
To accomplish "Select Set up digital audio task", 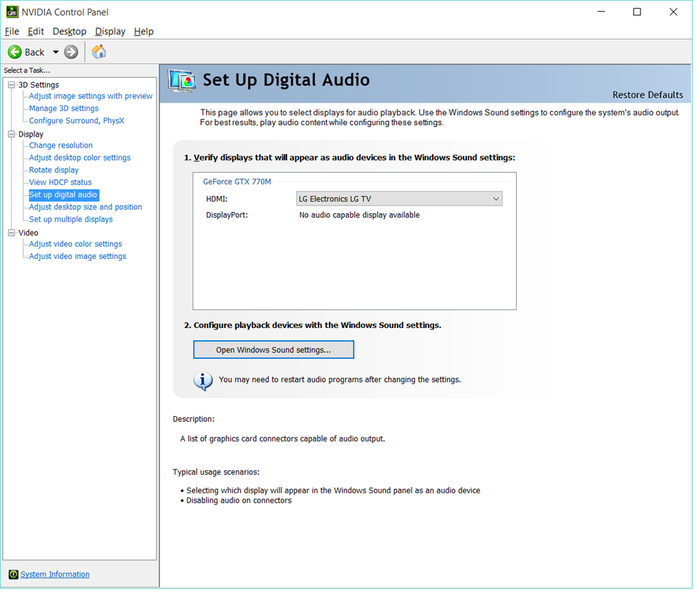I will 64,196.
